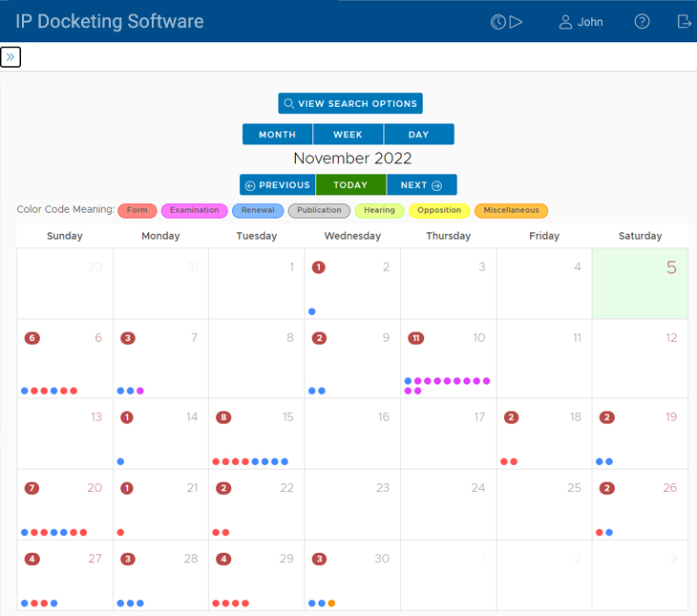
Task: Switch to Month calendar view
Action: tap(277, 135)
